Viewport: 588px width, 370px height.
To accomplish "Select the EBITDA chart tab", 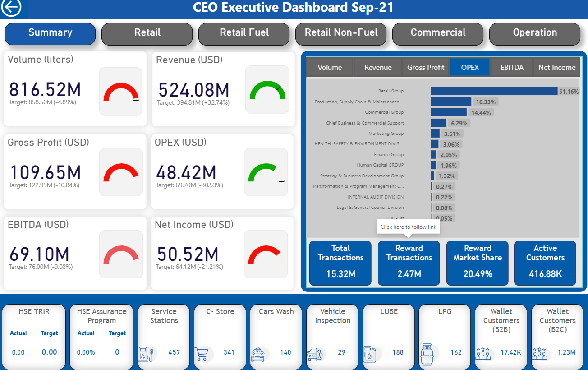I will pos(512,68).
